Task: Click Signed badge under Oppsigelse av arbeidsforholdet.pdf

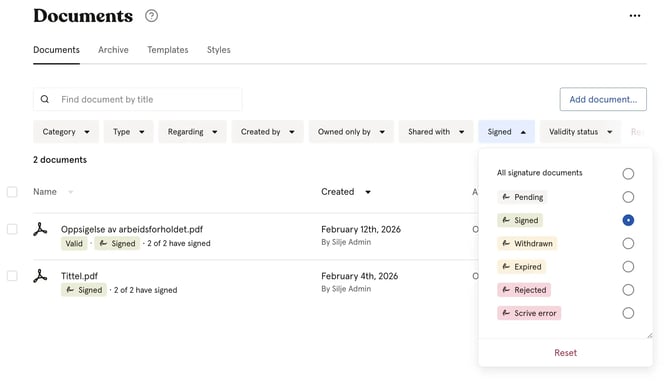Action: coord(117,243)
